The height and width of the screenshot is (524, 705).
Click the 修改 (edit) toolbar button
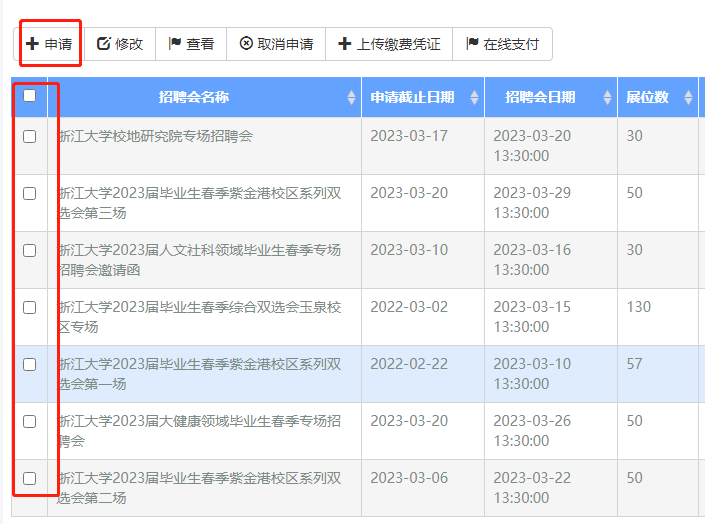[120, 44]
